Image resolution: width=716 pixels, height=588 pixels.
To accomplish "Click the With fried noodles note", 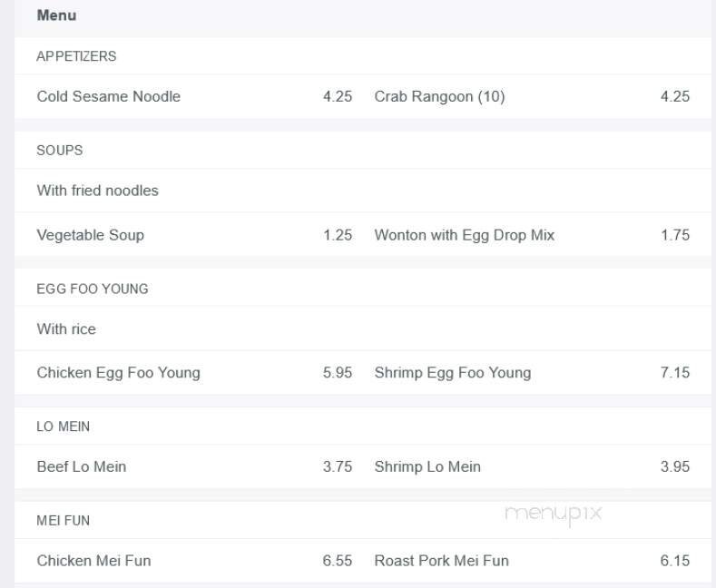I will [97, 191].
